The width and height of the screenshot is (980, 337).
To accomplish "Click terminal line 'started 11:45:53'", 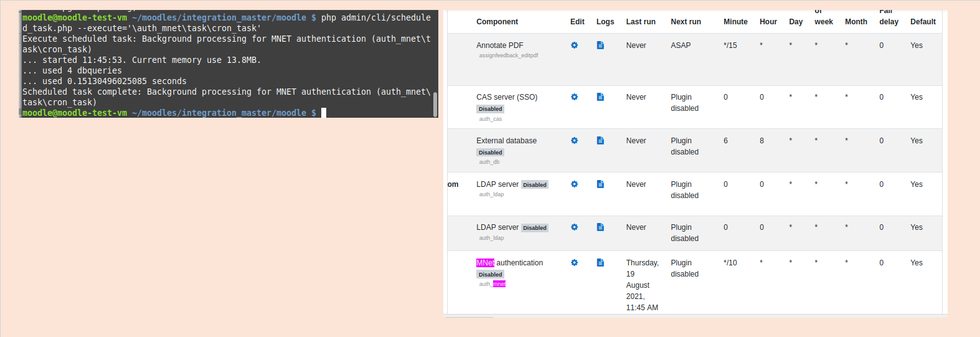I will 142,60.
